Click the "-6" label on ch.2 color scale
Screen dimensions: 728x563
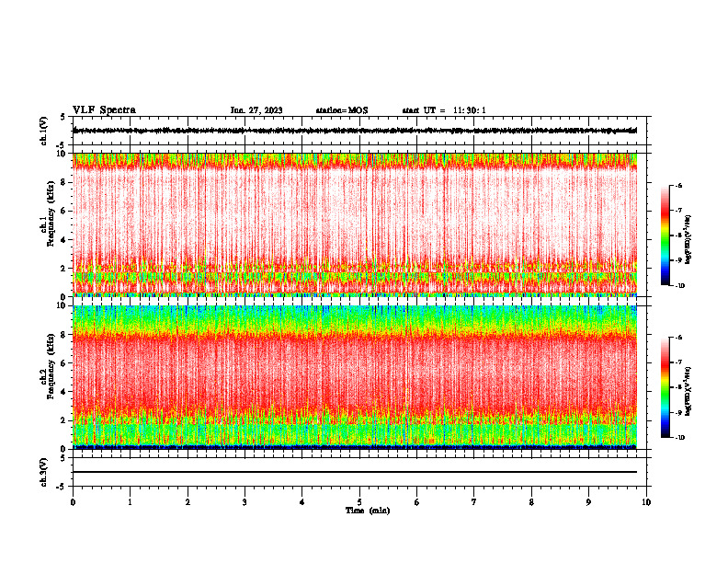[678, 338]
